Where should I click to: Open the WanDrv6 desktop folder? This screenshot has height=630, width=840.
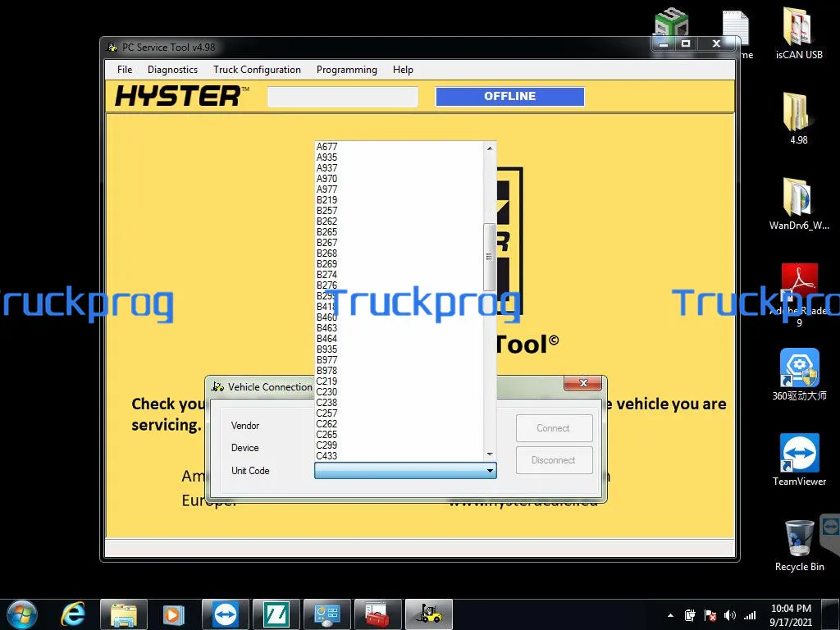click(798, 203)
